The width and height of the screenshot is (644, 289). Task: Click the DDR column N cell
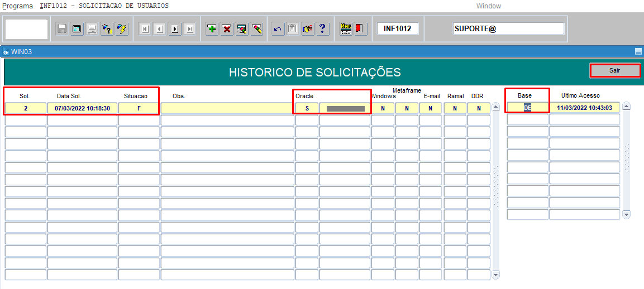(x=479, y=108)
